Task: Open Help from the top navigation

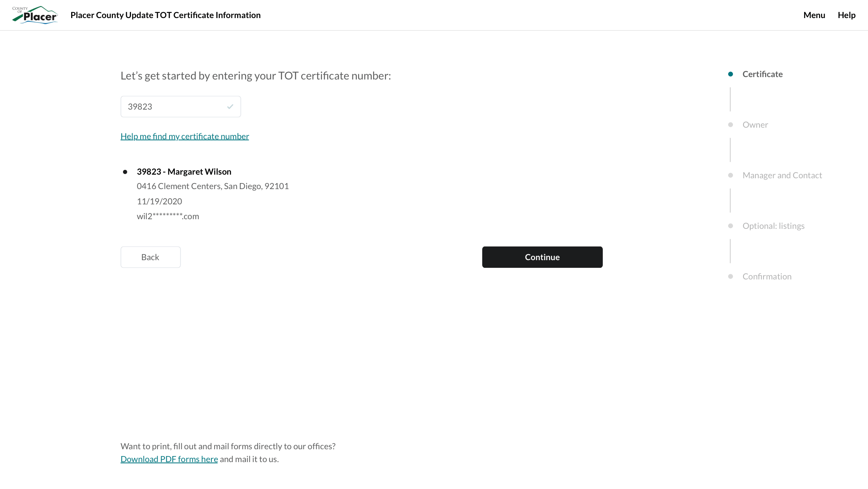Action: tap(846, 15)
